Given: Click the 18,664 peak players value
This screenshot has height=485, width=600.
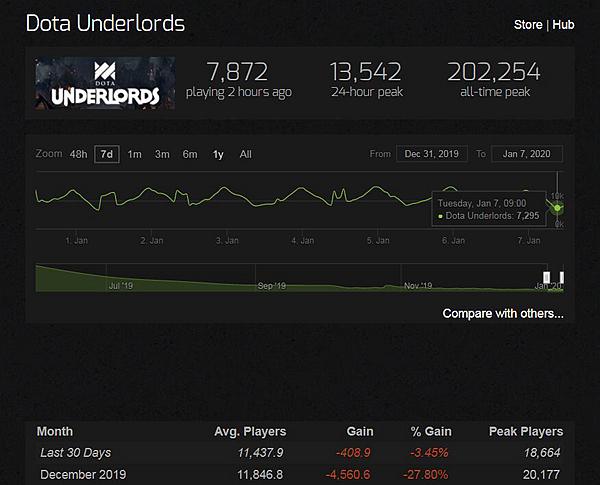Looking at the screenshot, I should click(542, 453).
